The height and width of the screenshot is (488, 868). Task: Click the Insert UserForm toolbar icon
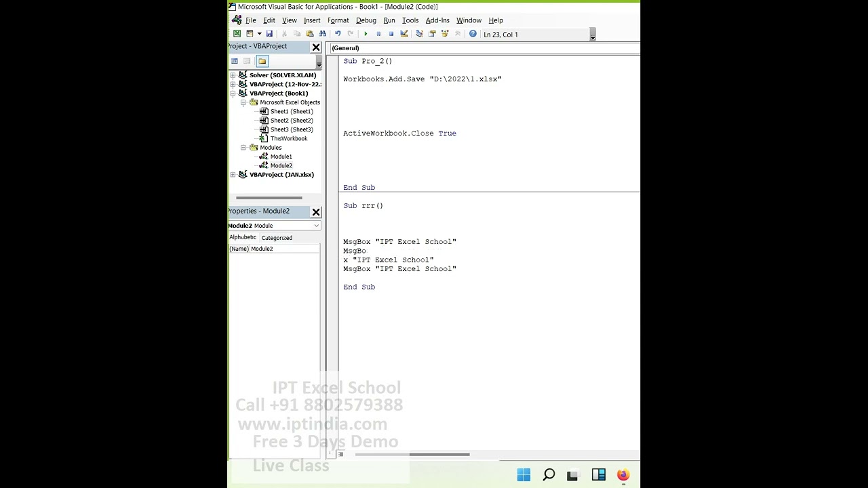tap(250, 34)
